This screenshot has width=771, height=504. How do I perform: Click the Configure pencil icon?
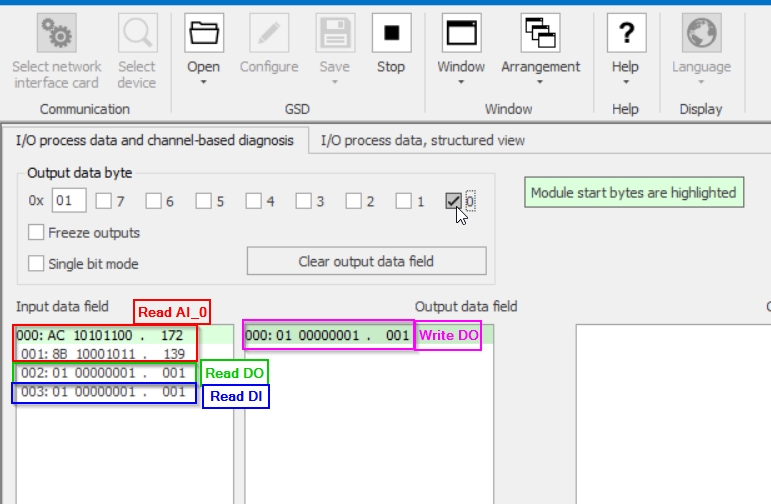pos(269,33)
